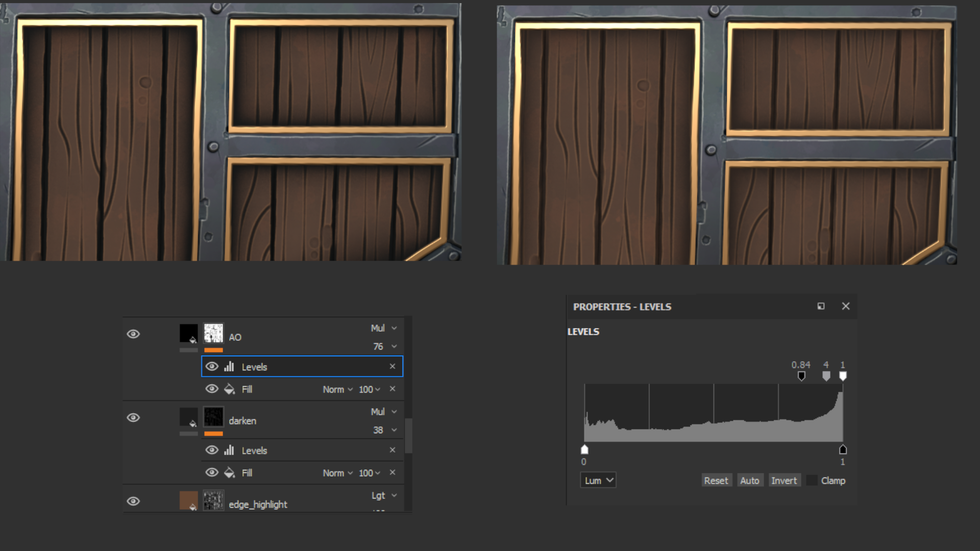Click the Reset levels button
The width and height of the screenshot is (980, 551).
click(716, 481)
